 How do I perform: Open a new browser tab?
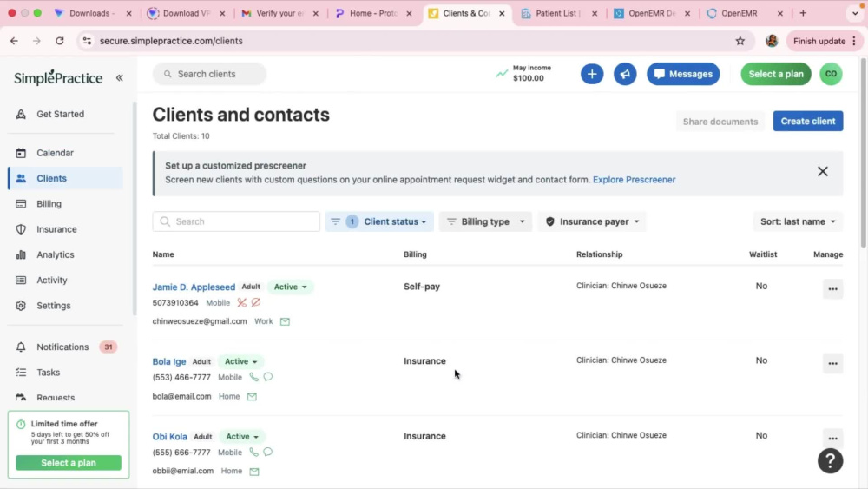tap(803, 13)
